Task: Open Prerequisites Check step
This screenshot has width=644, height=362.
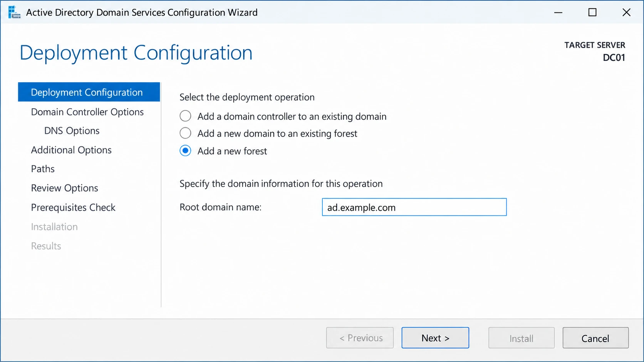Action: coord(73,207)
